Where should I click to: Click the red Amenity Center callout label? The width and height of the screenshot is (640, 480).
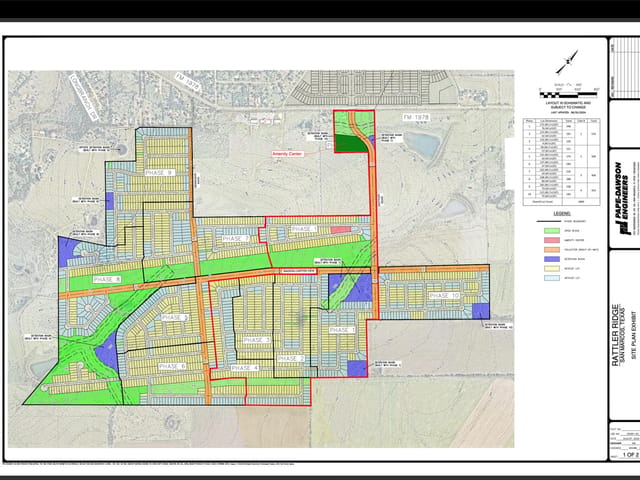pyautogui.click(x=287, y=154)
